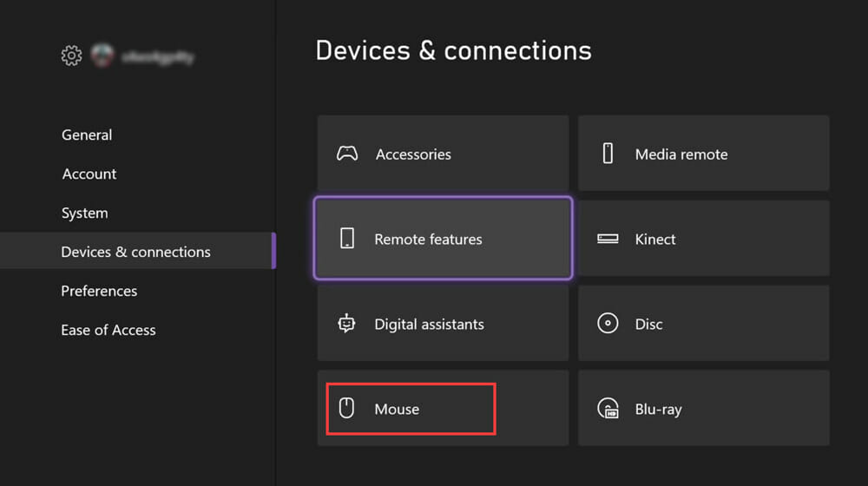The image size is (868, 486).
Task: Click the Remote features phone icon
Action: [x=347, y=239]
